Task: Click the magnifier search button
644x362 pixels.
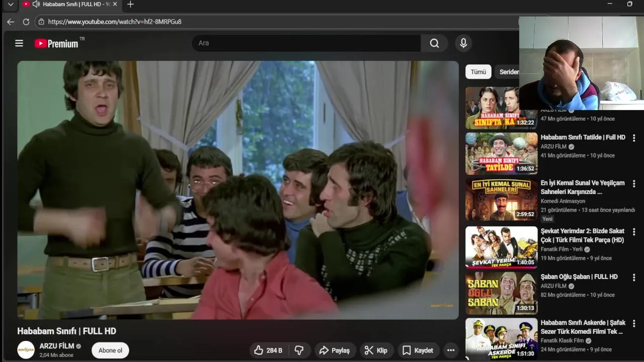Action: pyautogui.click(x=434, y=43)
